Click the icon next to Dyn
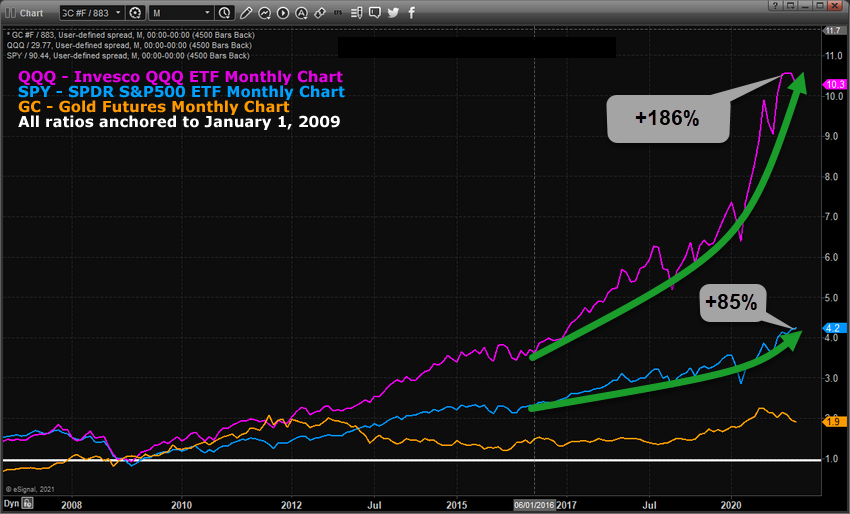The width and height of the screenshot is (850, 514). [27, 503]
